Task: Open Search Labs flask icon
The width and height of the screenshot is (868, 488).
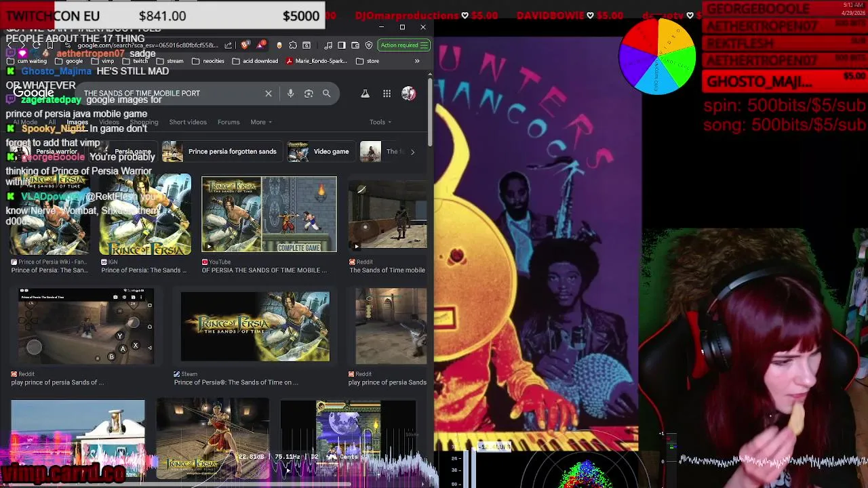Action: click(365, 94)
